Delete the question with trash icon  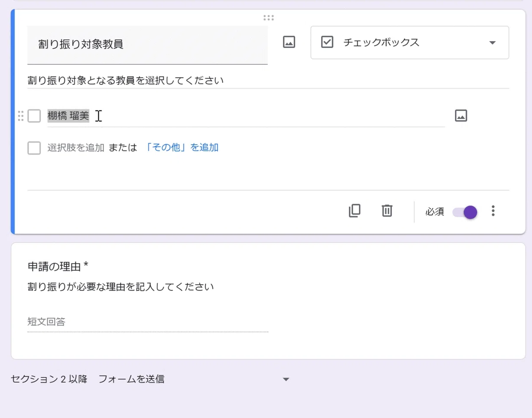pyautogui.click(x=387, y=211)
